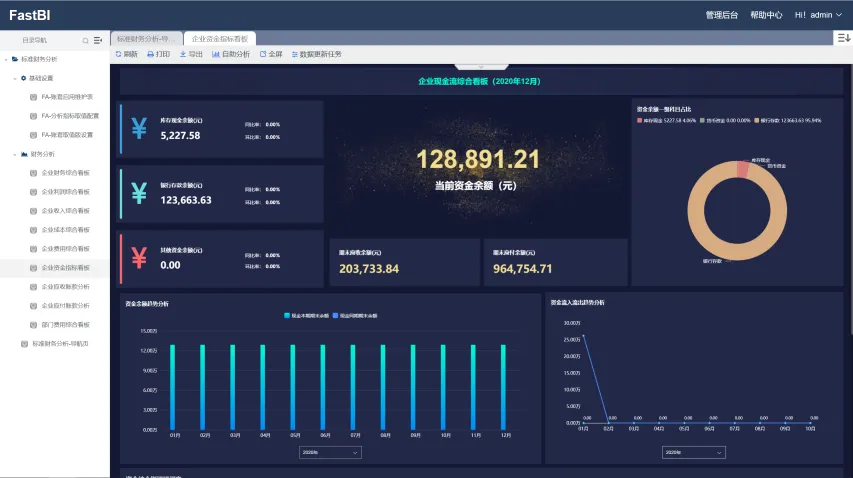The image size is (853, 478).
Task: Toggle the 库存现金 pie legend swatch
Action: (639, 120)
